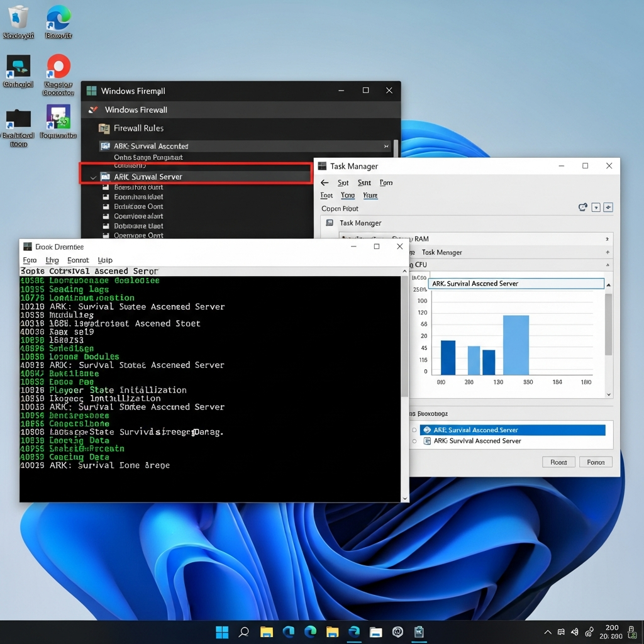
Task: Click the back arrow in Task Manager
Action: (x=325, y=182)
